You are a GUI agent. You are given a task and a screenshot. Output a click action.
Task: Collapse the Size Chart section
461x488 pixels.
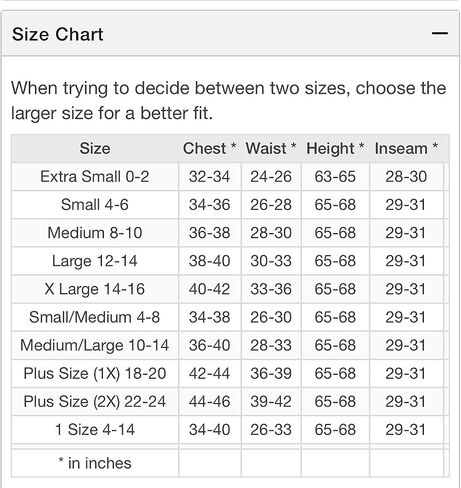(440, 33)
